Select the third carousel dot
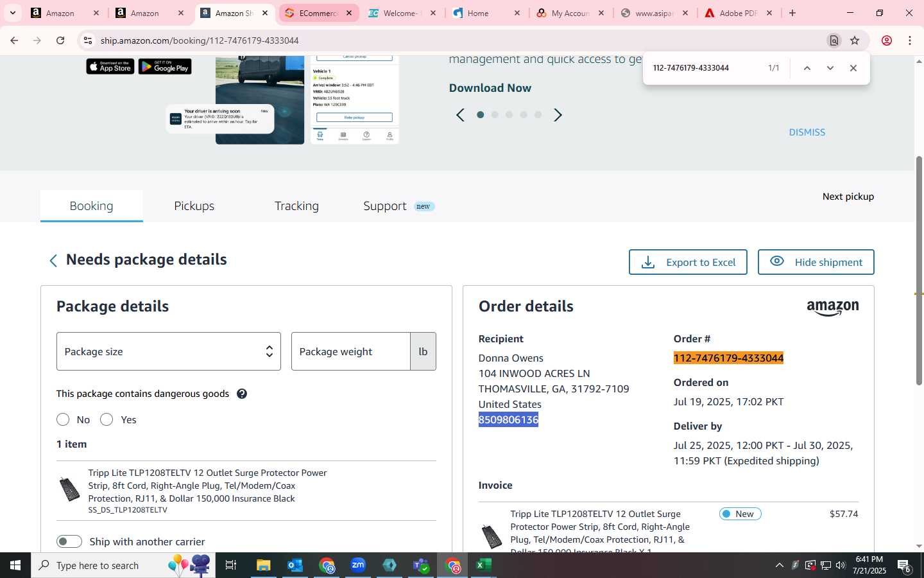 pyautogui.click(x=509, y=115)
